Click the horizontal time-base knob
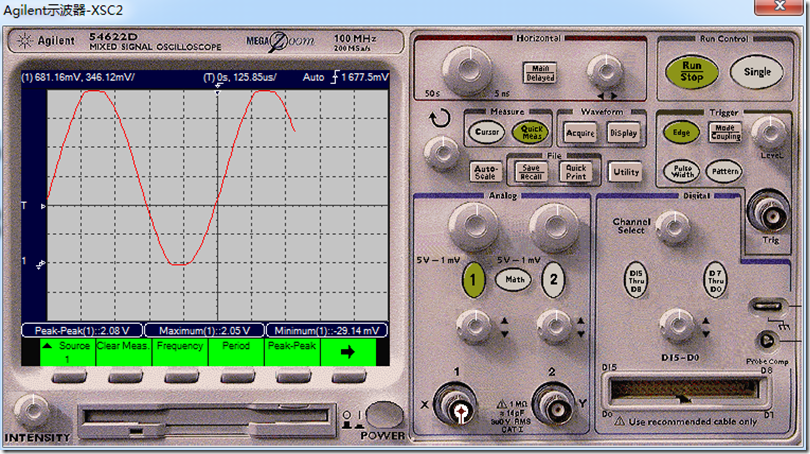This screenshot has height=454, width=810. point(468,70)
